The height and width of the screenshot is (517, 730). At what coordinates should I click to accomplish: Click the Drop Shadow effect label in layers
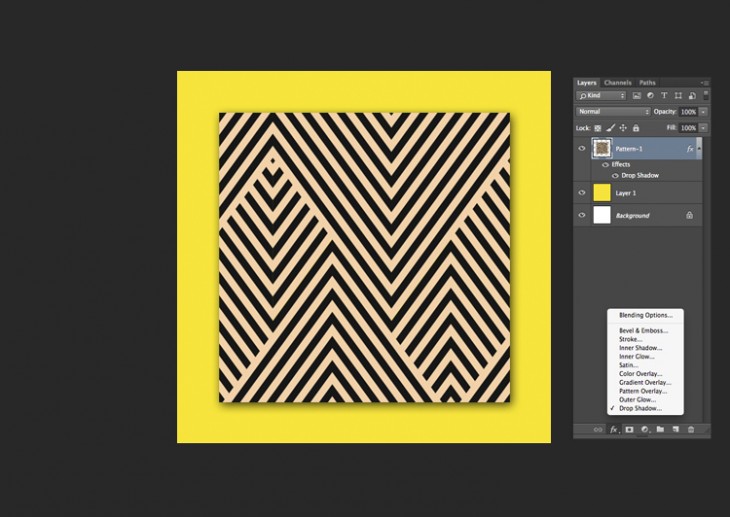640,176
